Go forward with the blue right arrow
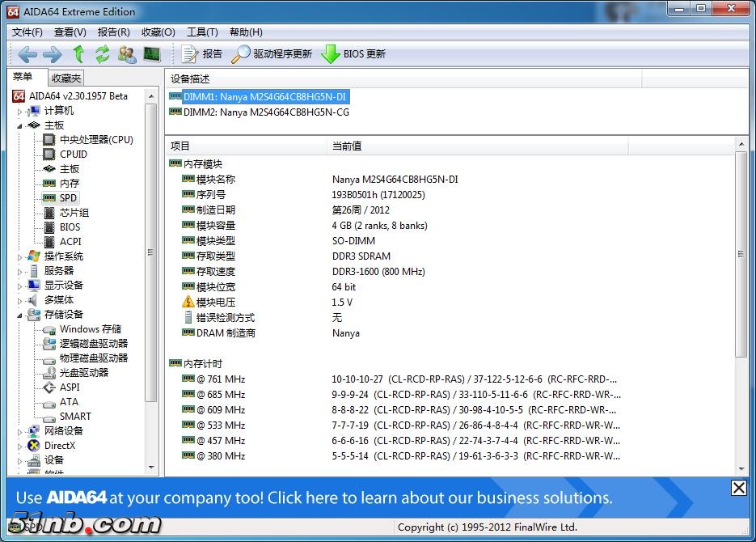The height and width of the screenshot is (542, 756). pyautogui.click(x=53, y=54)
